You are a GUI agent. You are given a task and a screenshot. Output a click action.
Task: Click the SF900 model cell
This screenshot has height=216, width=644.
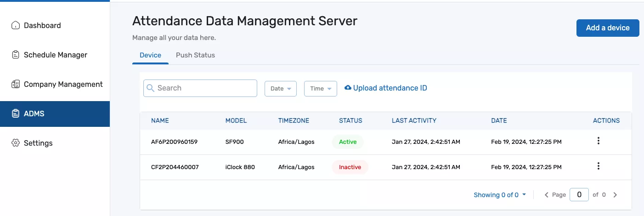pos(235,142)
